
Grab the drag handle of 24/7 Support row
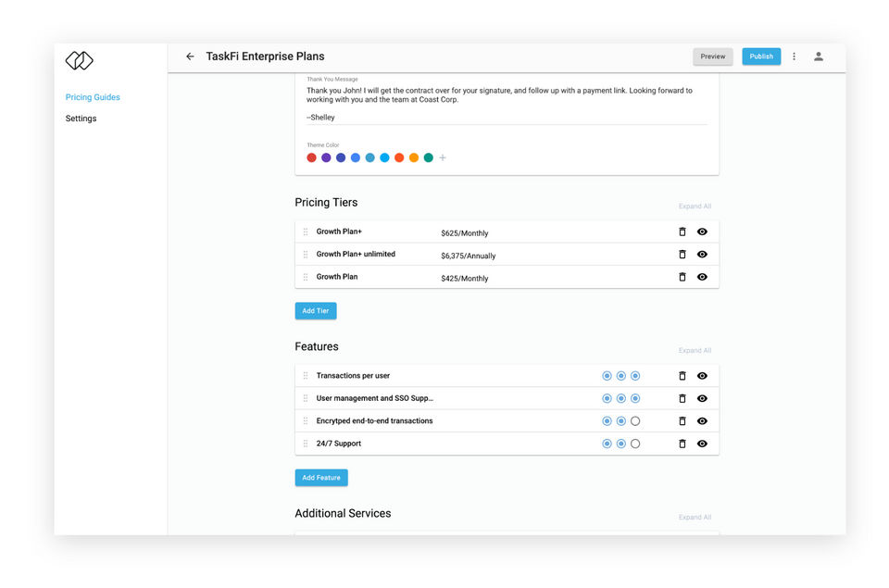[306, 444]
